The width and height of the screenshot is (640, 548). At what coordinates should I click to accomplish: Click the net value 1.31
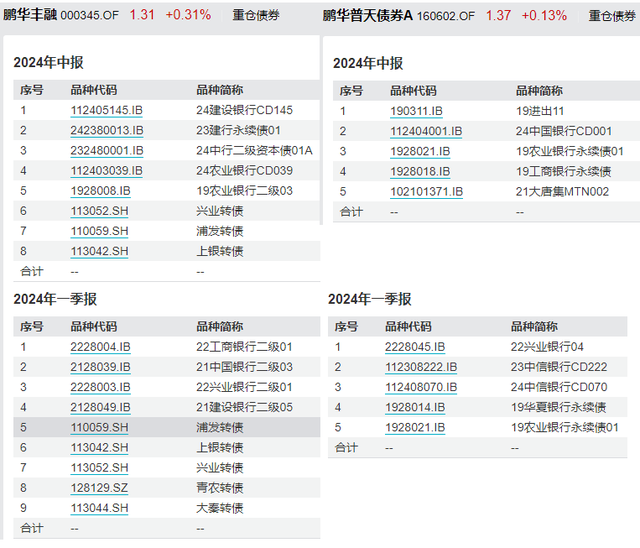point(142,15)
